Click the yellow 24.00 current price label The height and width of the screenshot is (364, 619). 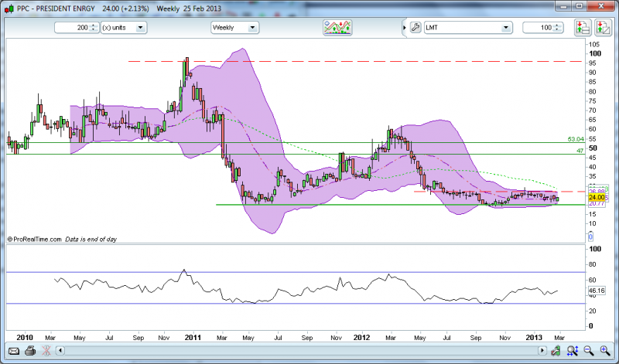click(597, 197)
